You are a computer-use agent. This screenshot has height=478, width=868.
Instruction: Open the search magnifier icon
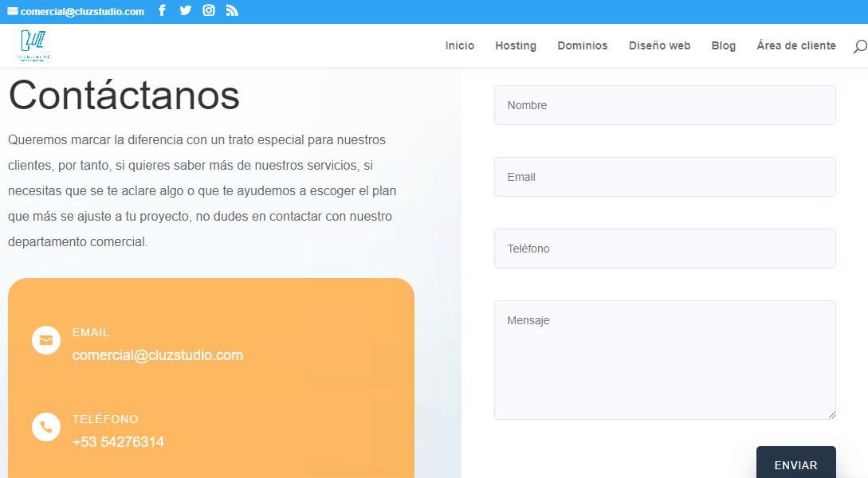(x=860, y=46)
